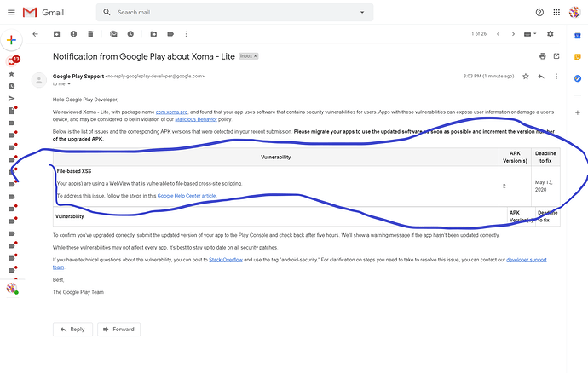Click into the Search mail field
The width and height of the screenshot is (588, 373).
[x=230, y=14]
